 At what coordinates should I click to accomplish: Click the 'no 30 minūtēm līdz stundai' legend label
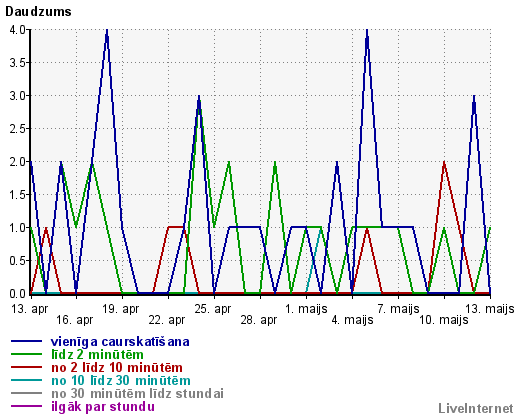pos(137,393)
